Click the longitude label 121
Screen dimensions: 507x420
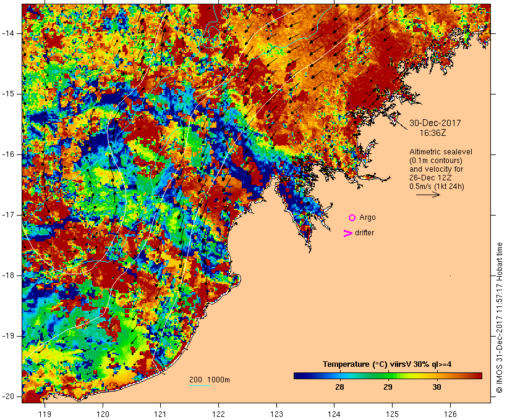(x=160, y=414)
